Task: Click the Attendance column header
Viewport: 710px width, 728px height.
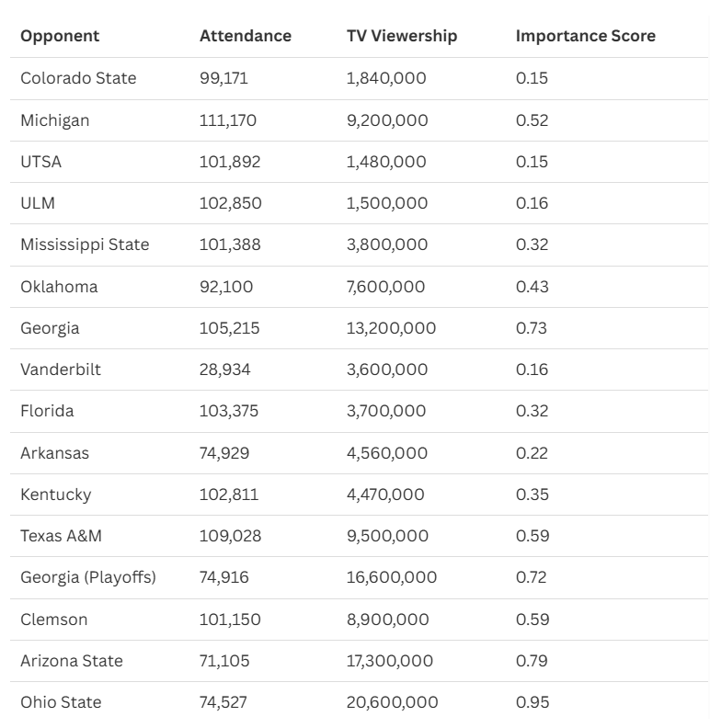Action: [246, 37]
